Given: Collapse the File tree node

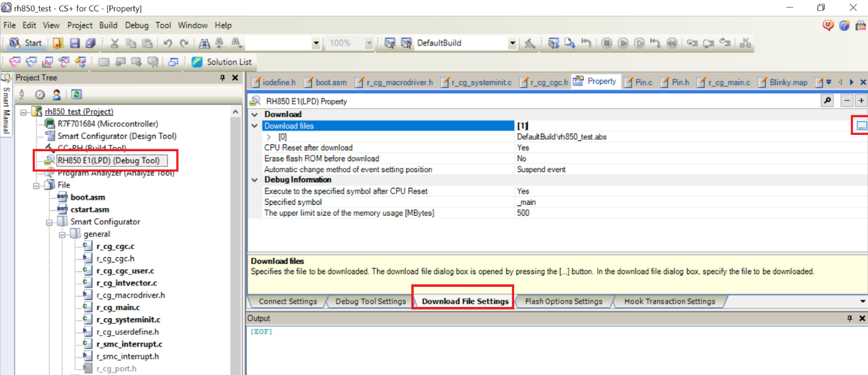Looking at the screenshot, I should [x=37, y=185].
